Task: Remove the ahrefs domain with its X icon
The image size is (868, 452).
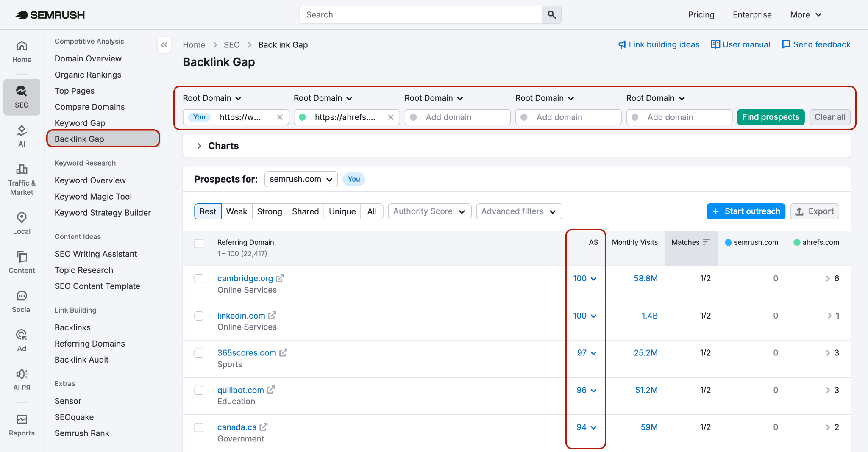Action: point(391,117)
